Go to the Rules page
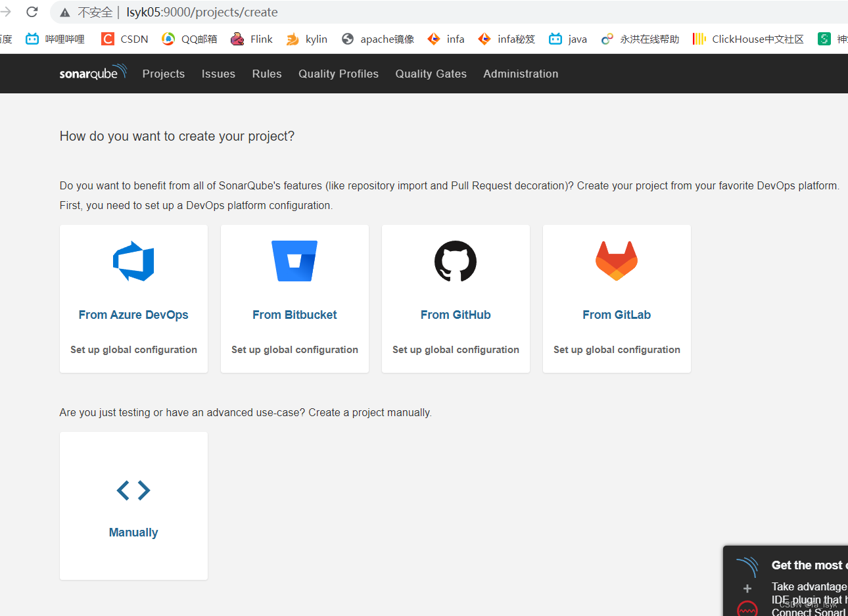 click(x=267, y=74)
